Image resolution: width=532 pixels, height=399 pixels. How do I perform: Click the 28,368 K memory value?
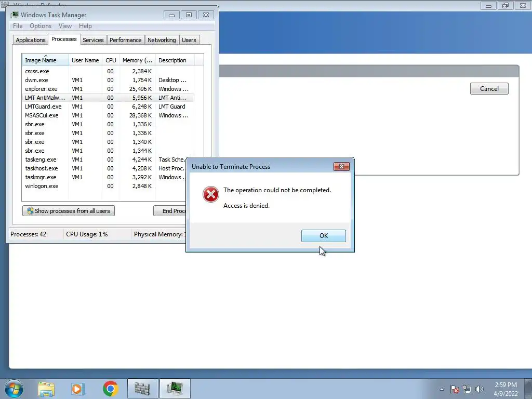tap(140, 115)
